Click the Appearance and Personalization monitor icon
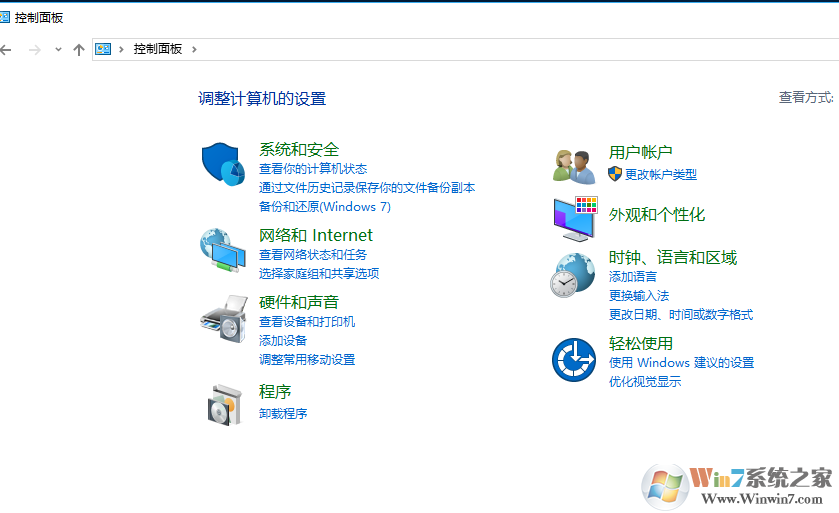Image resolution: width=839 pixels, height=513 pixels. pos(575,218)
